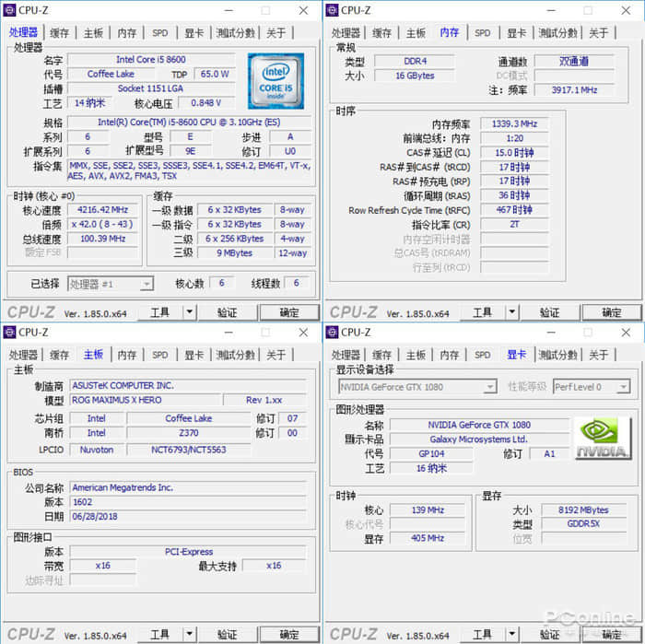Viewport: 645px width, 644px height.
Task: Click the DDR4 memory type value
Action: pyautogui.click(x=415, y=62)
